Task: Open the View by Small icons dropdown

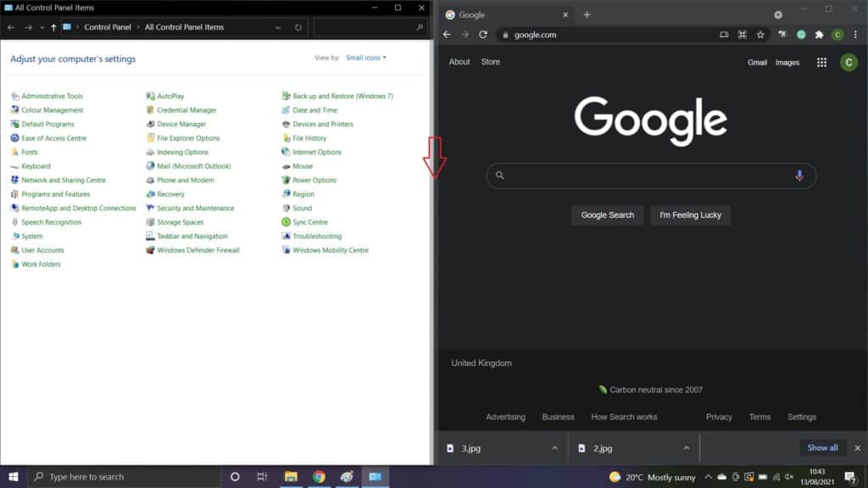Action: pyautogui.click(x=364, y=58)
